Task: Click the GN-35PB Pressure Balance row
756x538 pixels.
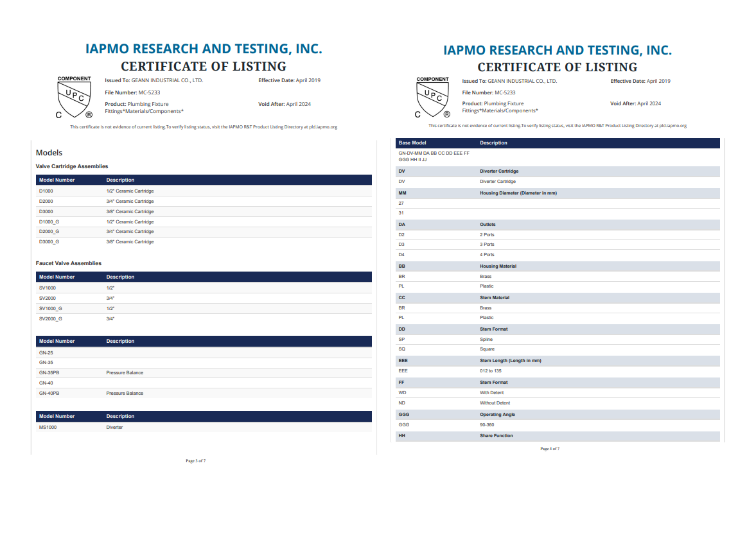Action: tap(204, 372)
